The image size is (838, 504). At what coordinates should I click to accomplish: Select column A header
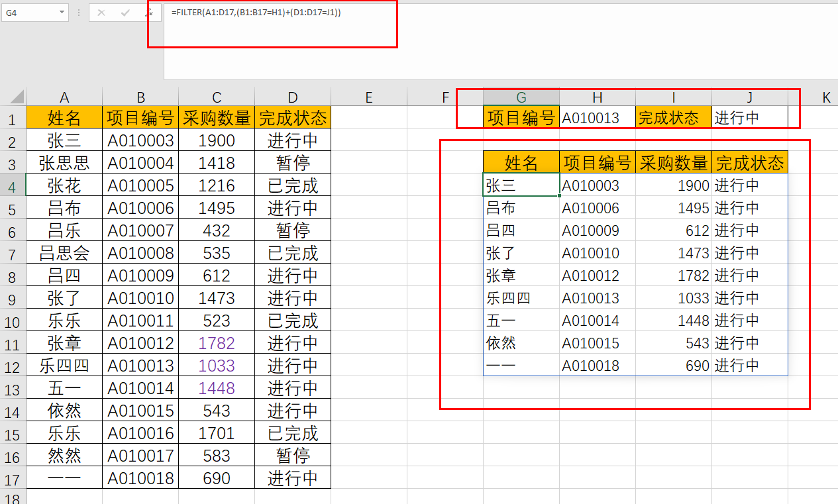click(x=64, y=97)
